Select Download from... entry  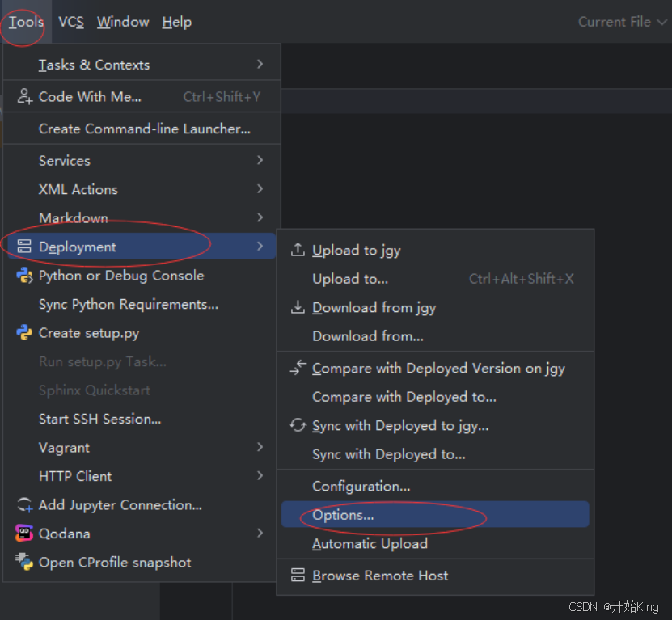tap(435, 336)
